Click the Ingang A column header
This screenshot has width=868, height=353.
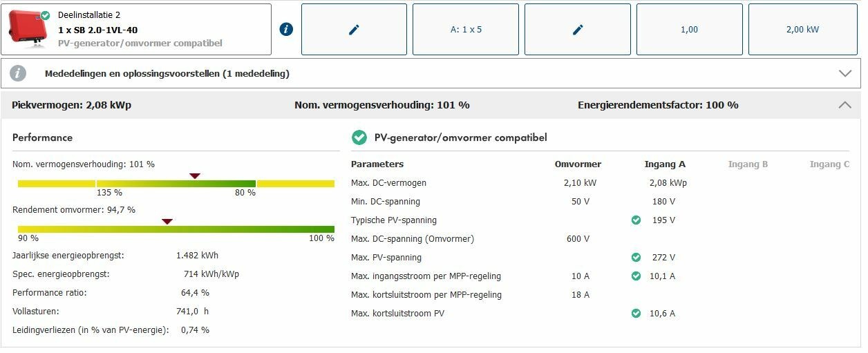pyautogui.click(x=665, y=164)
